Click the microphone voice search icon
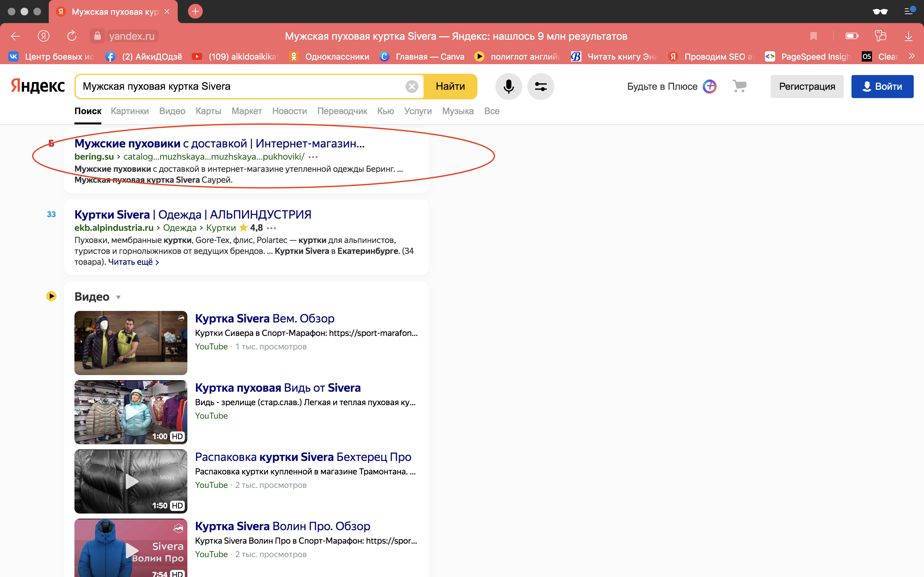The width and height of the screenshot is (924, 577). 508,87
